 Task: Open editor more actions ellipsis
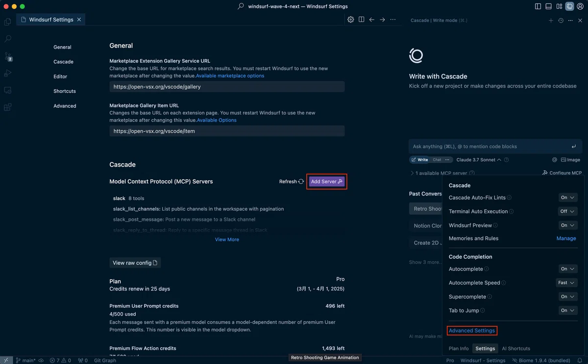393,20
